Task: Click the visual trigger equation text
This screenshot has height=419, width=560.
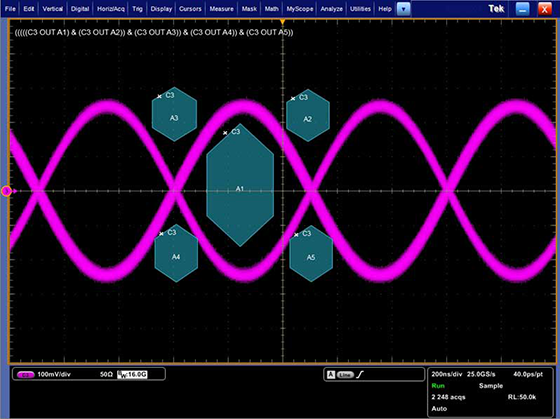Action: click(154, 33)
